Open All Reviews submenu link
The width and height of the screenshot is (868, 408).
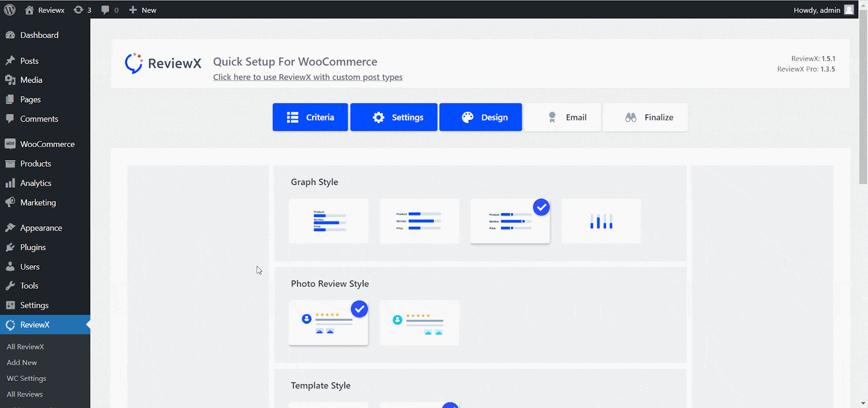(24, 394)
